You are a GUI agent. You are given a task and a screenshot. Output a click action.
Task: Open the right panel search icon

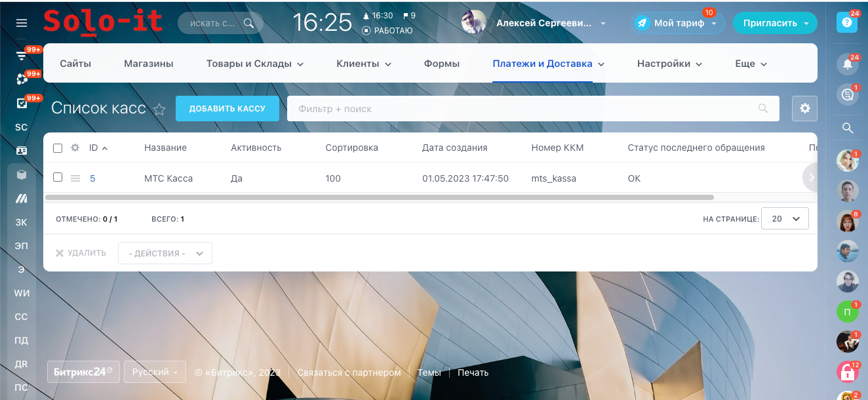point(847,128)
